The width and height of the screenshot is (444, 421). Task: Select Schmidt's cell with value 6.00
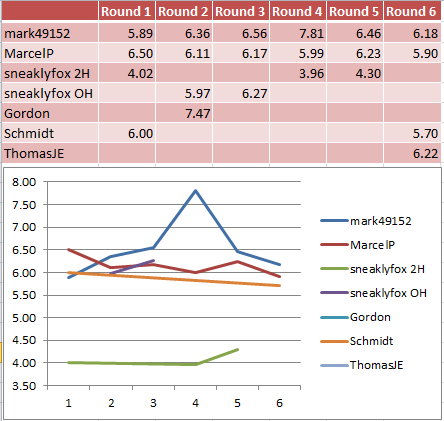tap(127, 133)
